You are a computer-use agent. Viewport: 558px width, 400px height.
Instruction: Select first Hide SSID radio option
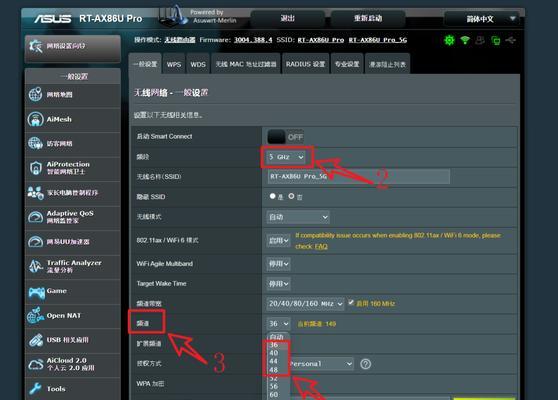point(273,196)
